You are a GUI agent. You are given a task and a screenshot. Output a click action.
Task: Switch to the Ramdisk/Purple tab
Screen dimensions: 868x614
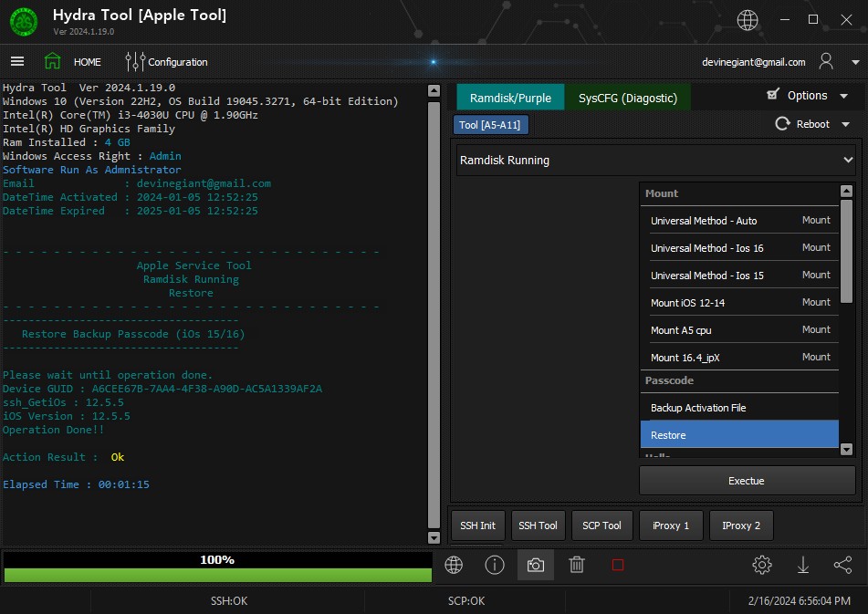(510, 98)
